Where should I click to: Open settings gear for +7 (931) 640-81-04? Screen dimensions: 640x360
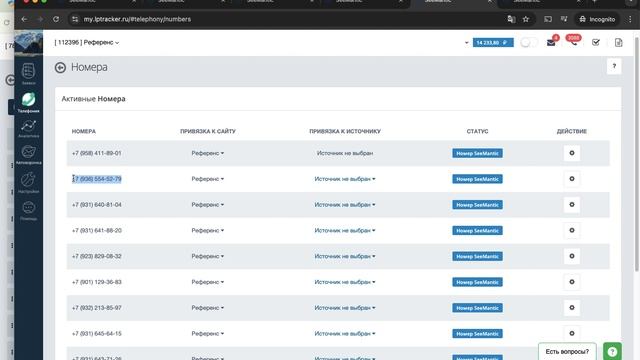point(572,204)
